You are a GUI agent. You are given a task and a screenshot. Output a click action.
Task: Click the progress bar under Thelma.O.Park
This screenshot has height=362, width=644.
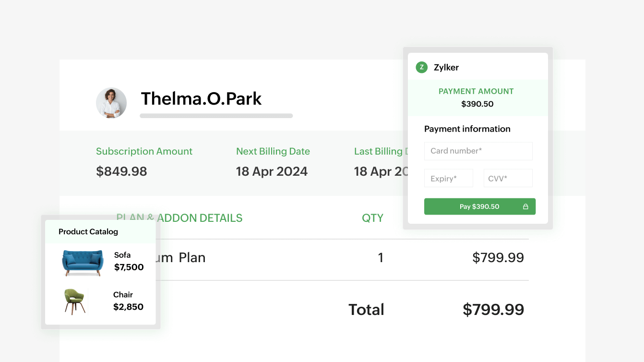[x=216, y=115]
